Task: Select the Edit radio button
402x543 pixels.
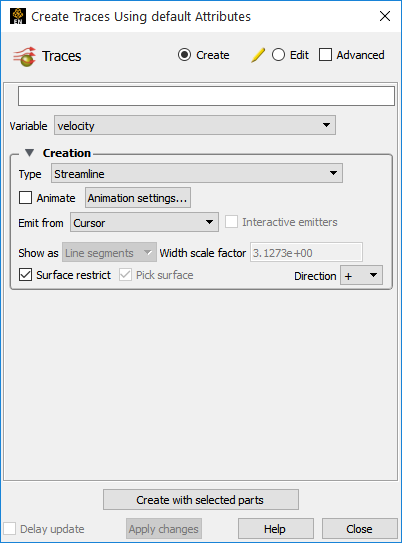Action: tap(278, 55)
